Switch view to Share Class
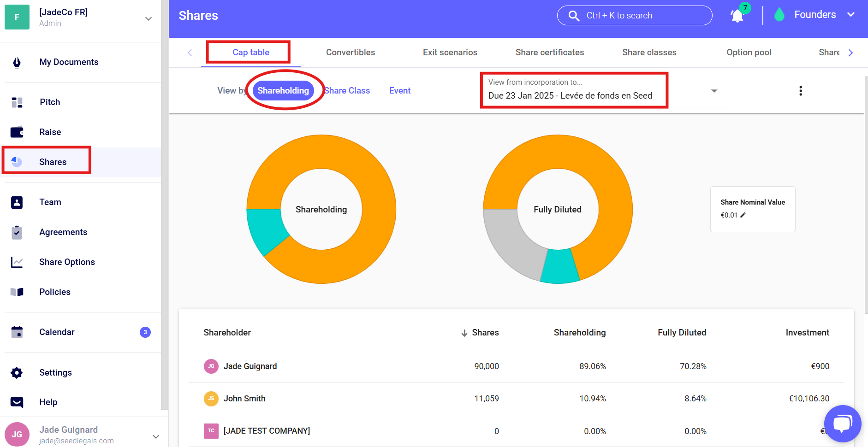The width and height of the screenshot is (868, 447). (x=347, y=91)
